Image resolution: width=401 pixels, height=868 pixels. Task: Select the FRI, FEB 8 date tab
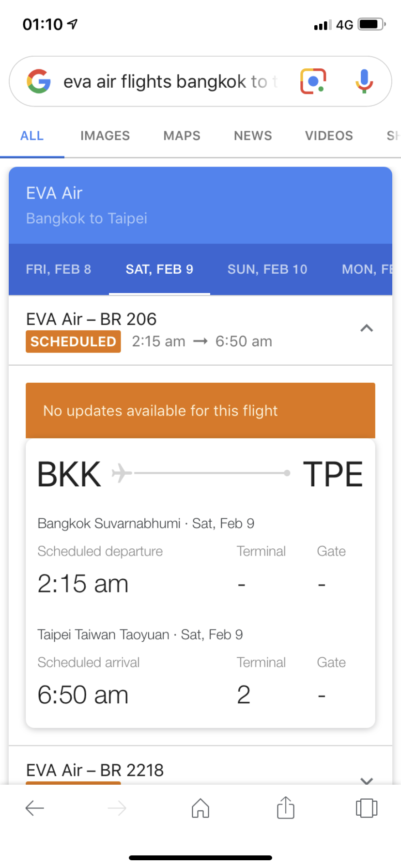tap(59, 269)
